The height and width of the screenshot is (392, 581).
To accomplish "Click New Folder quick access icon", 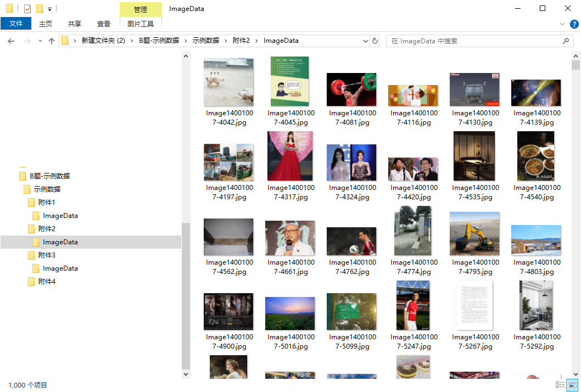I will (40, 8).
